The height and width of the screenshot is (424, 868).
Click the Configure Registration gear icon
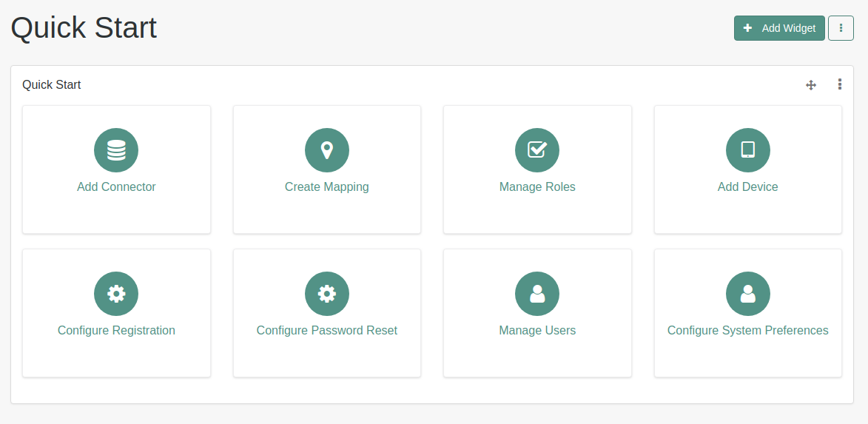click(116, 293)
